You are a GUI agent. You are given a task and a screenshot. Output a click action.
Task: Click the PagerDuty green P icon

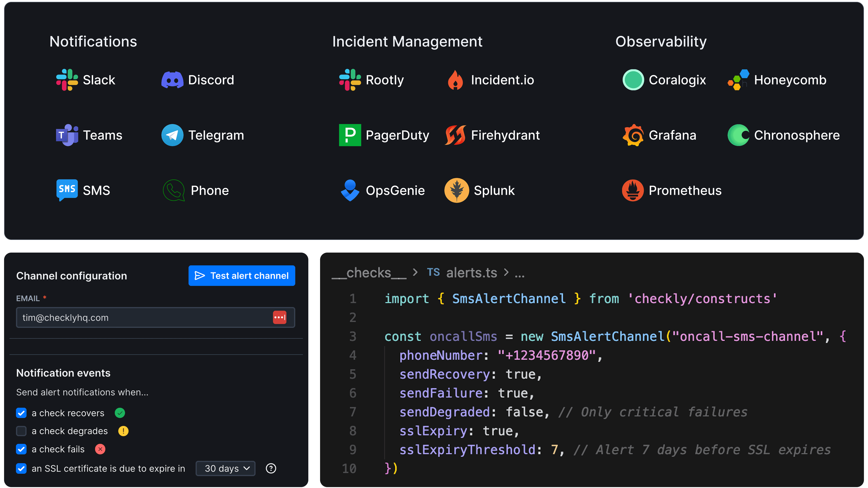[350, 135]
